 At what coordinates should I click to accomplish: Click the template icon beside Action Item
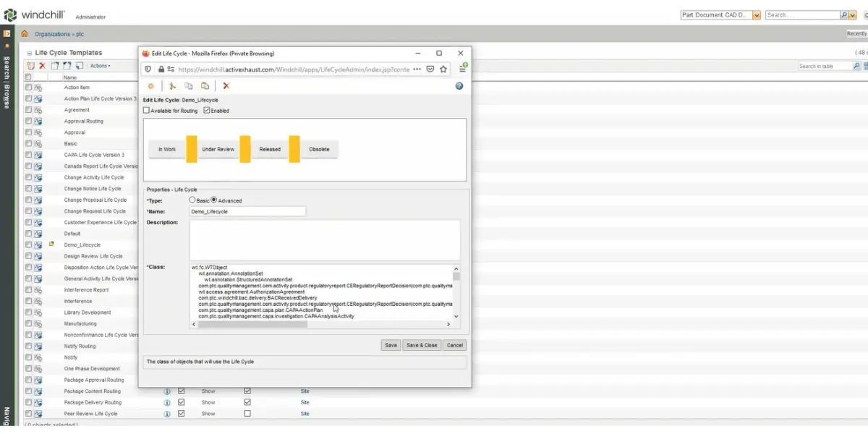[x=38, y=88]
